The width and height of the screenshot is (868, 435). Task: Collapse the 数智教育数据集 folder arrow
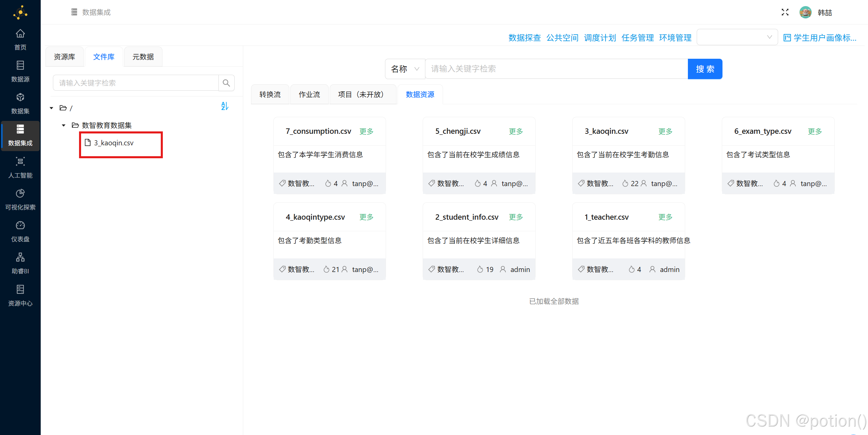click(x=63, y=125)
